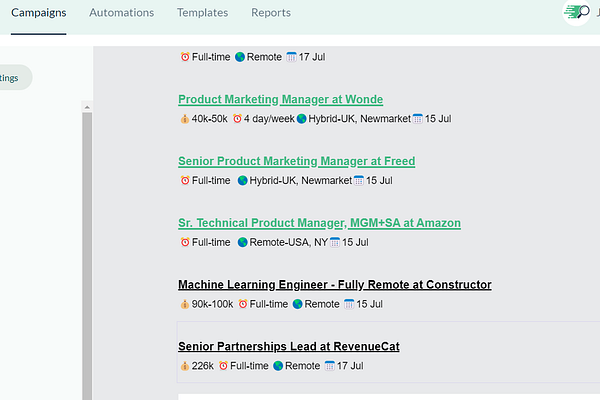Screen dimensions: 600x400
Task: Click clock icon next to 4 day/week
Action: pos(237,119)
